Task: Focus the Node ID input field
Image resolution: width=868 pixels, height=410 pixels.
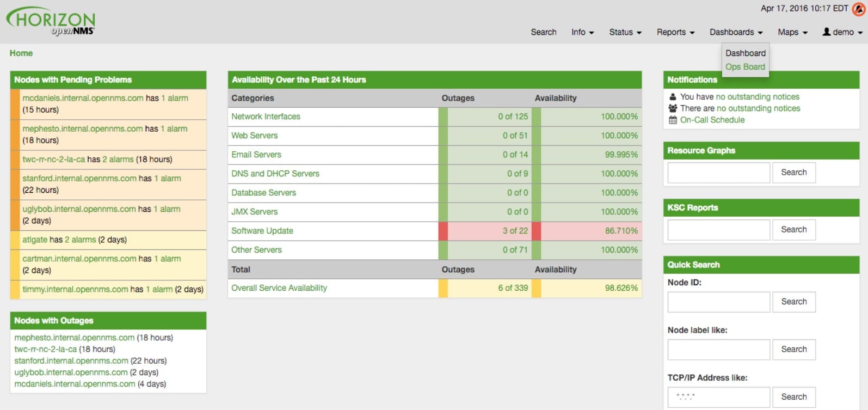Action: pyautogui.click(x=718, y=302)
